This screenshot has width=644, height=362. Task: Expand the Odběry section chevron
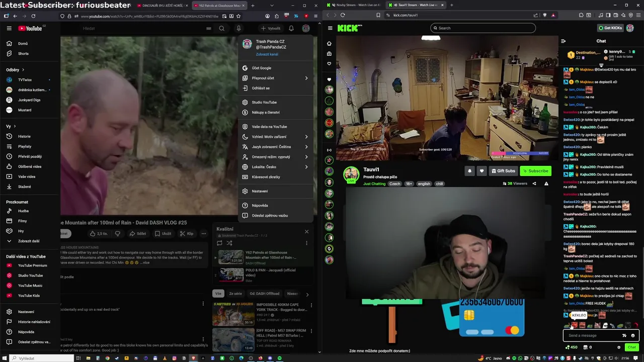click(x=23, y=70)
